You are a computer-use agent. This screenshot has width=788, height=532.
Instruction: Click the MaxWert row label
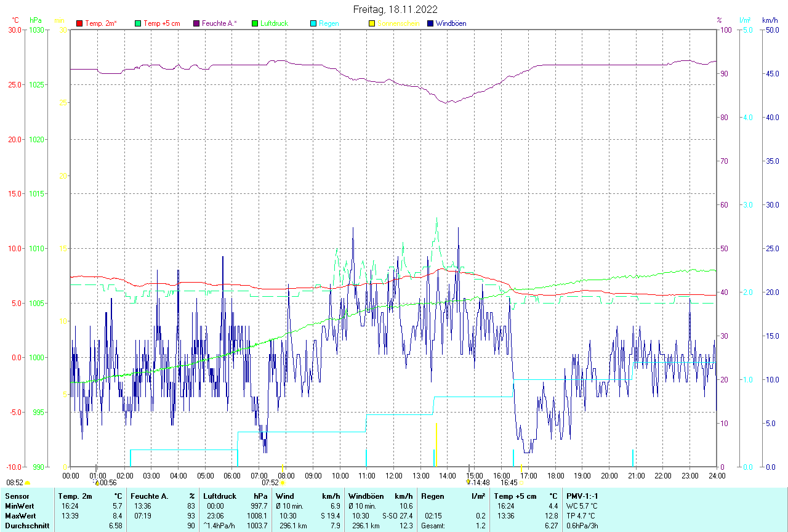20,516
